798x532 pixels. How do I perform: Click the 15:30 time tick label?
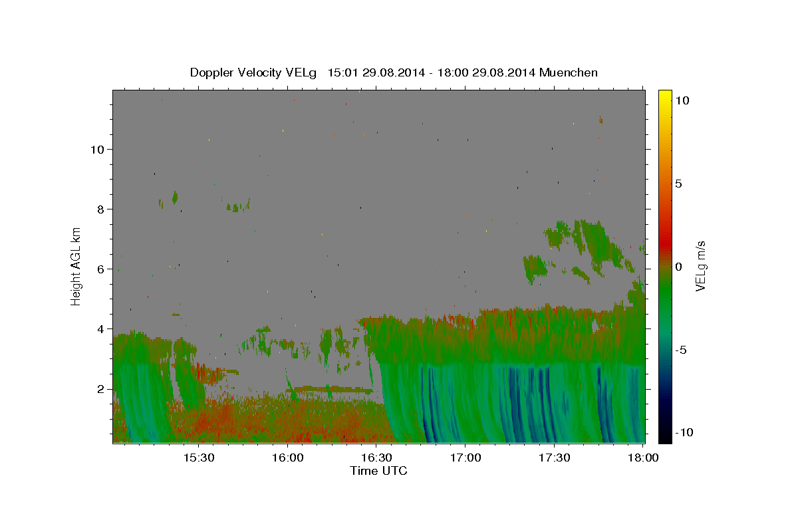click(x=198, y=458)
